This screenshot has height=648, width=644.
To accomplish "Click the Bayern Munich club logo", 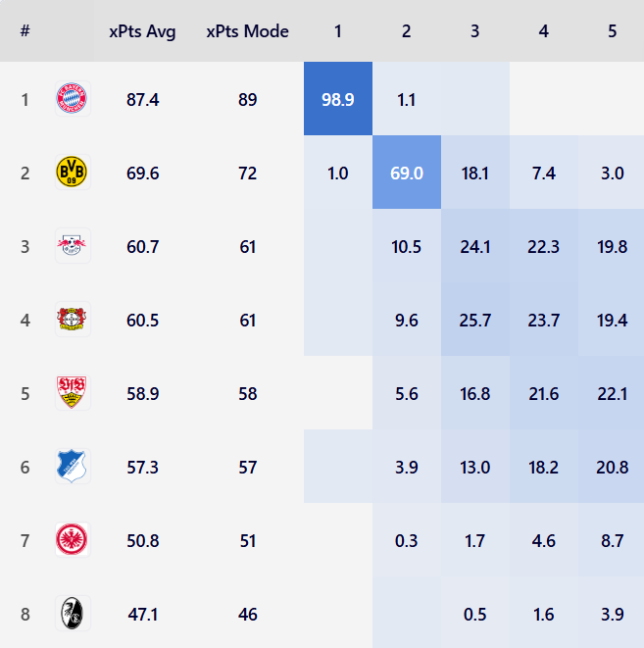I will pyautogui.click(x=73, y=98).
